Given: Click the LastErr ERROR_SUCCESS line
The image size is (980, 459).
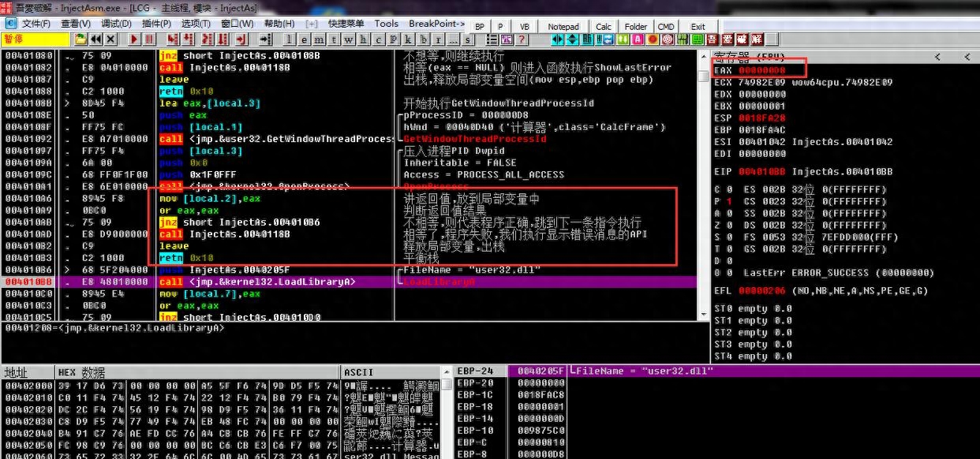Looking at the screenshot, I should coord(839,273).
